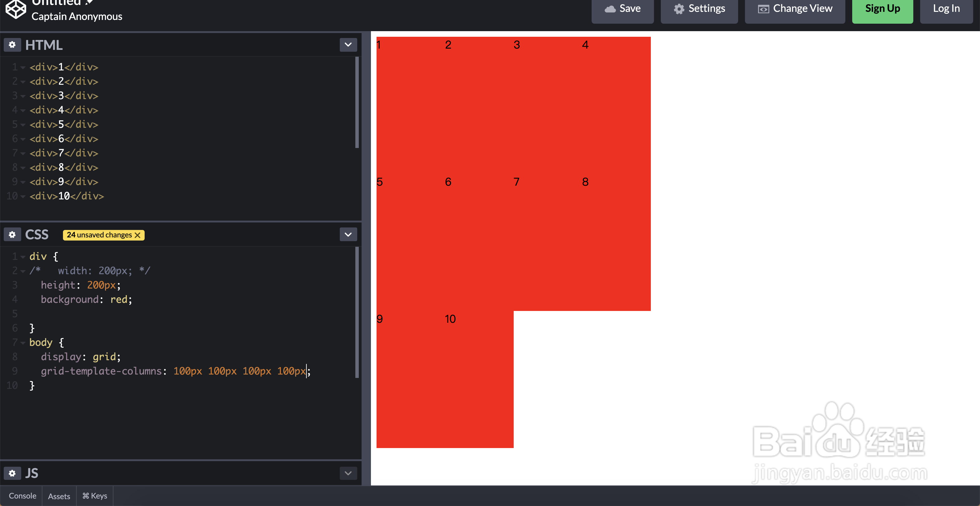Screen dimensions: 980x506
Task: Expand the CSS panel options chevron
Action: [348, 235]
